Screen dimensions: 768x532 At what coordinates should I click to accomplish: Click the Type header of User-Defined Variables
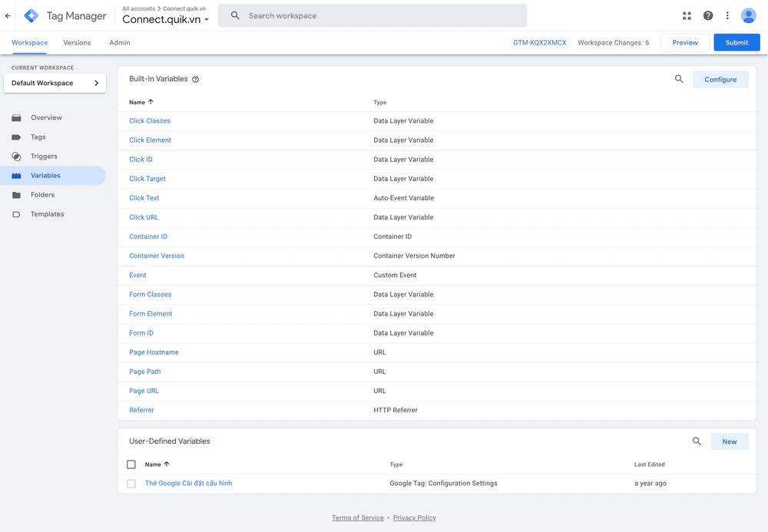pos(396,464)
